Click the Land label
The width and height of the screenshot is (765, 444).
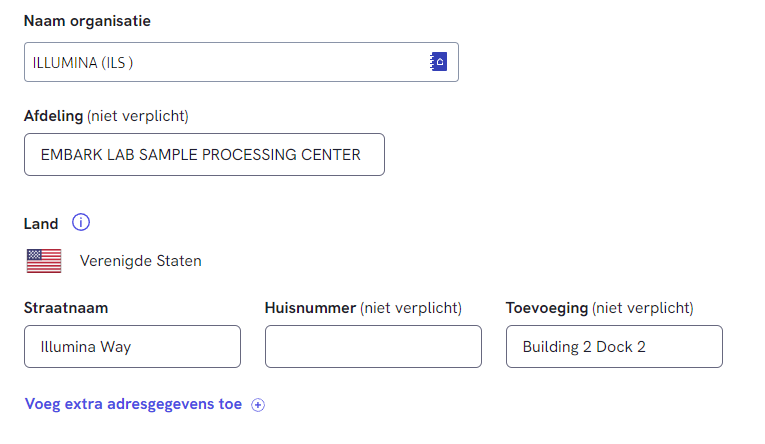[x=41, y=223]
